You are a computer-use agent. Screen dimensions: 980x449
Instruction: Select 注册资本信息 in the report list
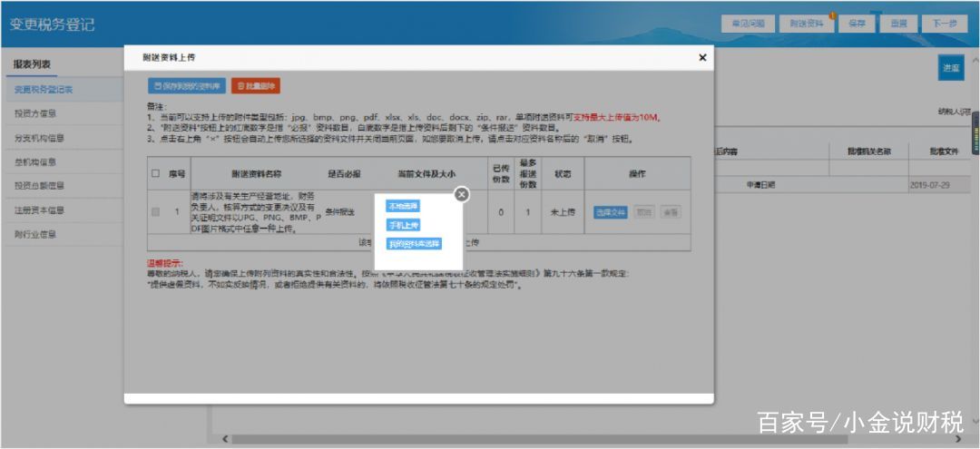[x=63, y=210]
